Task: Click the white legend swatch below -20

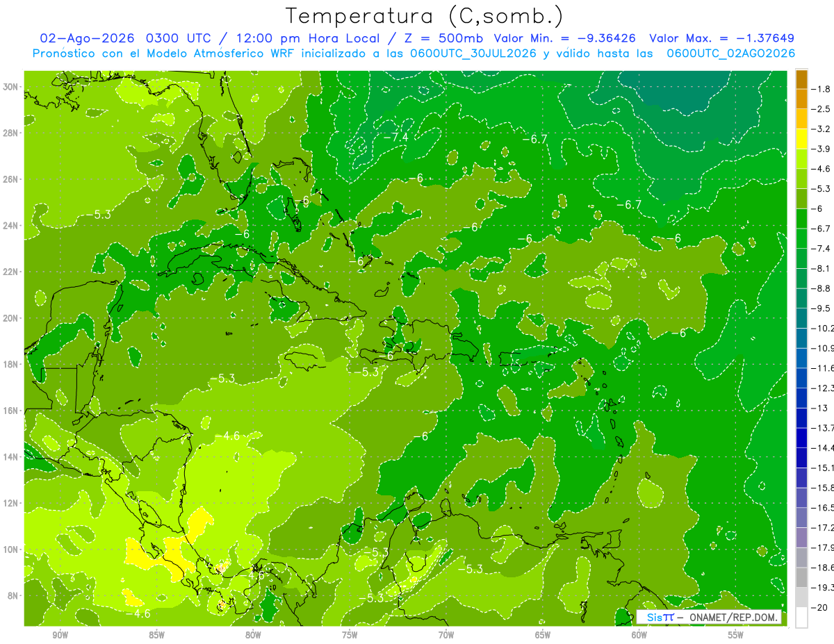Action: tap(801, 618)
